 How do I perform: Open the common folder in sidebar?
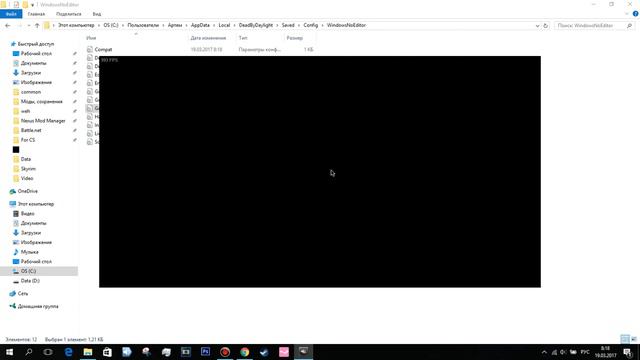31,92
